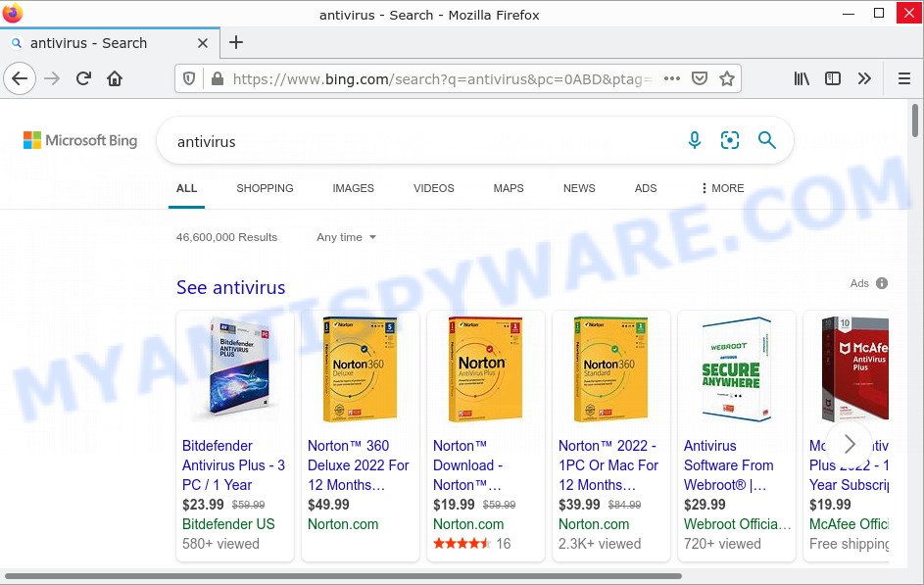
Task: Click the $29.99 Webroot price
Action: (705, 505)
